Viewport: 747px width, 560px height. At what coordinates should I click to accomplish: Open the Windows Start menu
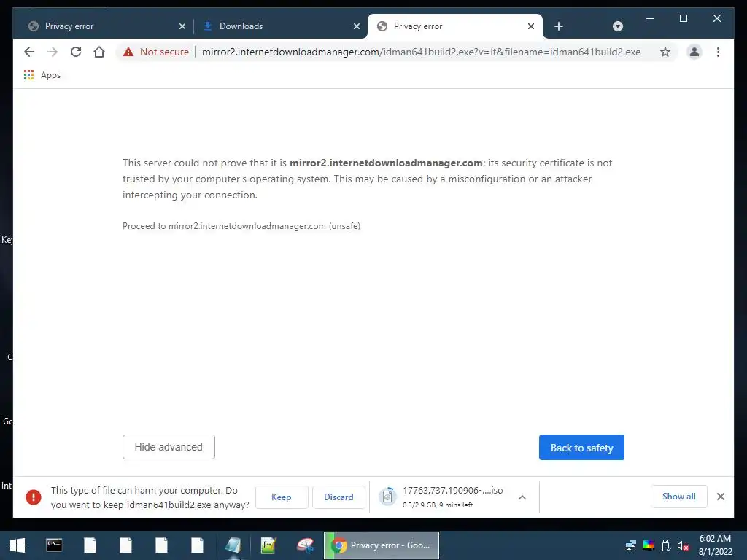pos(18,545)
